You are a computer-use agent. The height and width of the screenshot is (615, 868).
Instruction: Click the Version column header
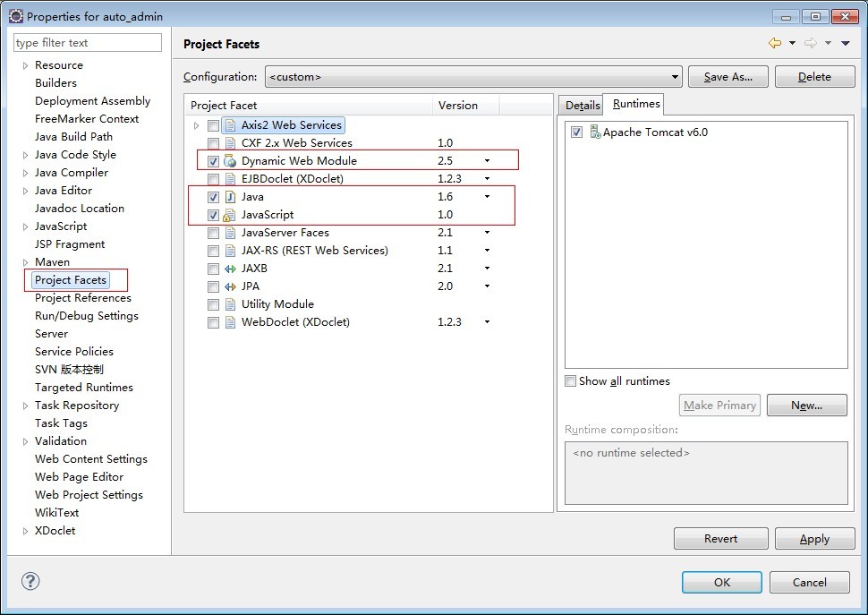[465, 105]
